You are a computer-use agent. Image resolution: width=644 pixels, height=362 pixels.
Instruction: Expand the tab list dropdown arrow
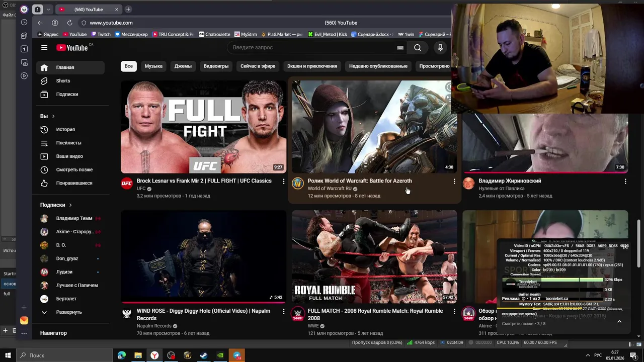click(48, 10)
